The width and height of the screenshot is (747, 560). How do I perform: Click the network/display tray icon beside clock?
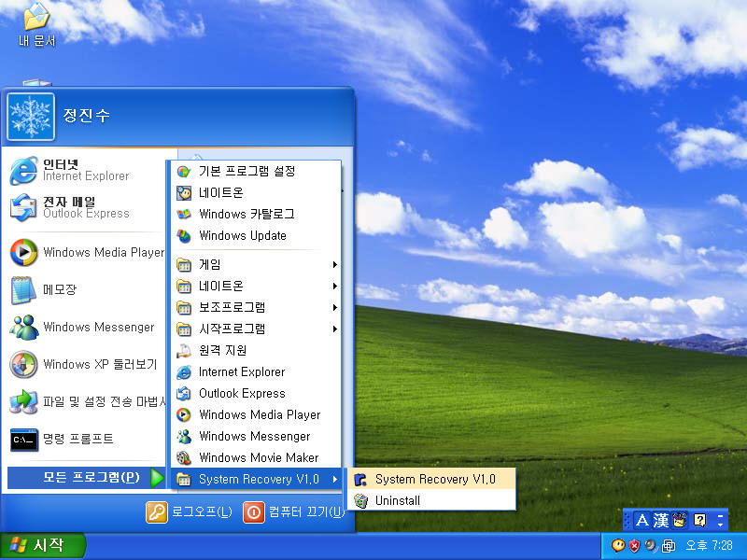[668, 546]
